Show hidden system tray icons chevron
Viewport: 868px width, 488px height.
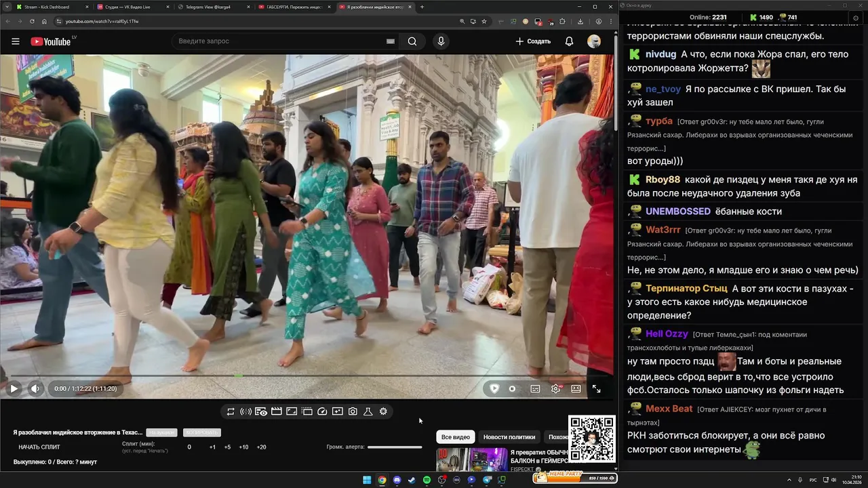pyautogui.click(x=789, y=480)
